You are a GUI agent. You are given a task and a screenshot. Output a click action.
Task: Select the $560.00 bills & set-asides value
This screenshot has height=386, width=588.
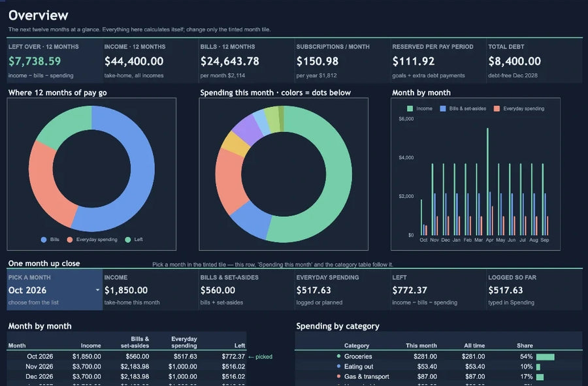pyautogui.click(x=218, y=290)
